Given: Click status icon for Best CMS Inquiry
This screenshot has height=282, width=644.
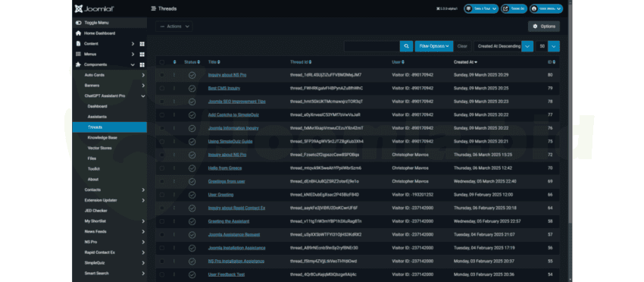Looking at the screenshot, I should pos(192,89).
